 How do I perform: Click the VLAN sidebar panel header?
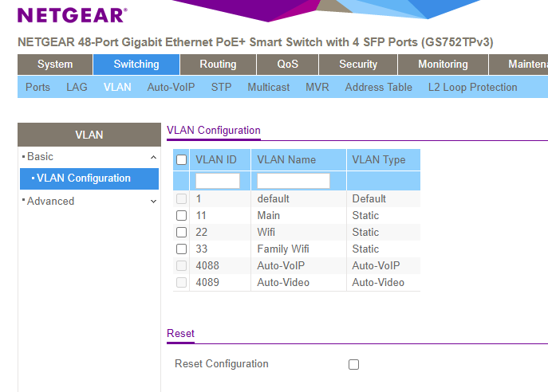point(89,135)
